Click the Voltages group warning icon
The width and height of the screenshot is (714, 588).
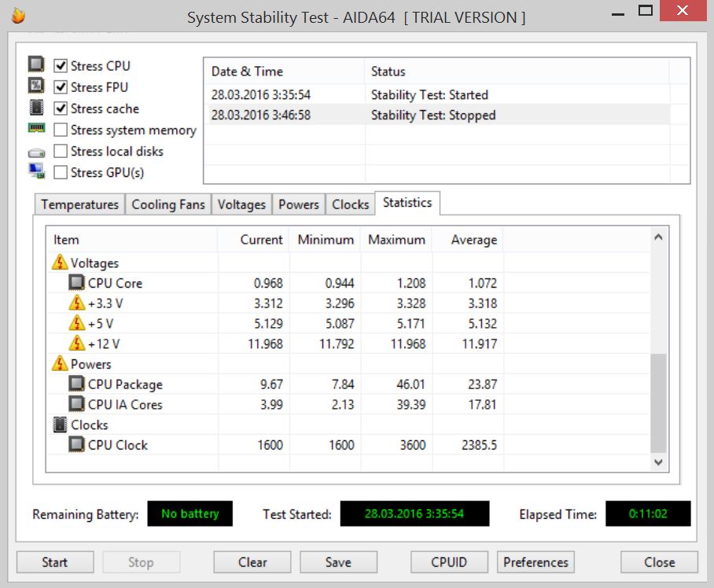(60, 262)
